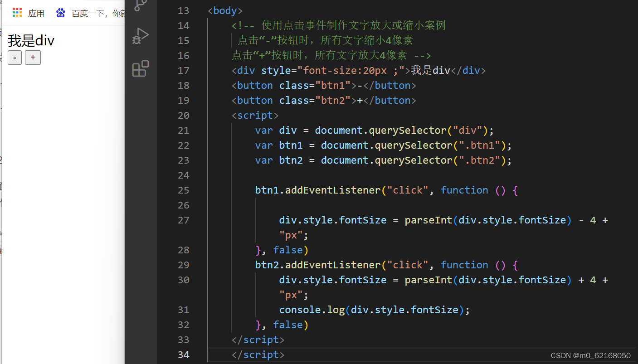Open the 应用 bookmark
This screenshot has height=364, width=638.
click(x=36, y=12)
